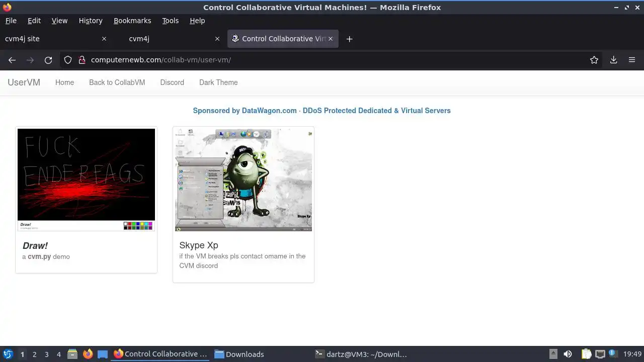Click the show desktop taskbar icon
The height and width of the screenshot is (362, 644).
(103, 354)
